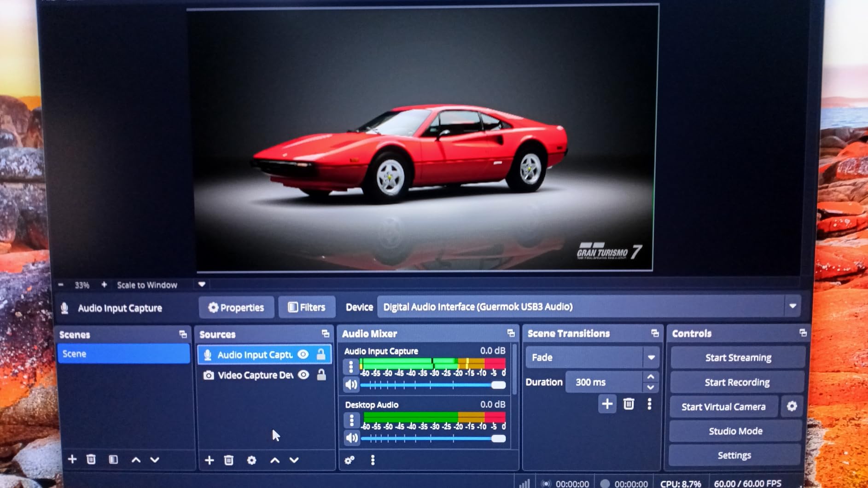Image resolution: width=868 pixels, height=488 pixels.
Task: Click the Desktop Audio level meter
Action: pos(434,417)
